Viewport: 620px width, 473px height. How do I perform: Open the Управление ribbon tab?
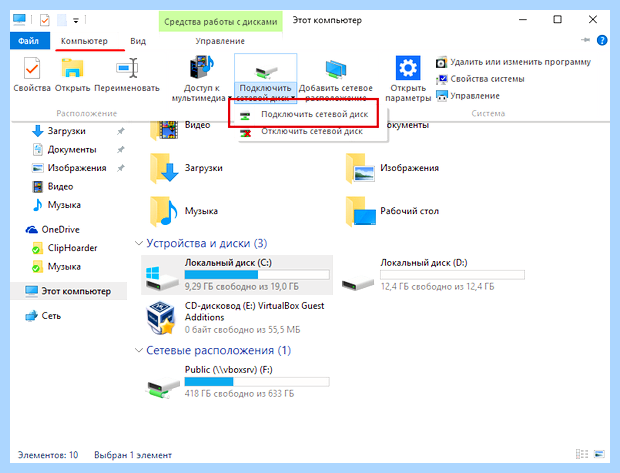click(x=220, y=41)
